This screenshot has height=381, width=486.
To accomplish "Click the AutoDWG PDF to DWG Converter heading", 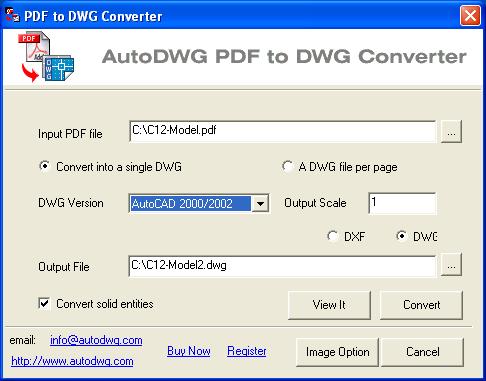I will pyautogui.click(x=284, y=56).
